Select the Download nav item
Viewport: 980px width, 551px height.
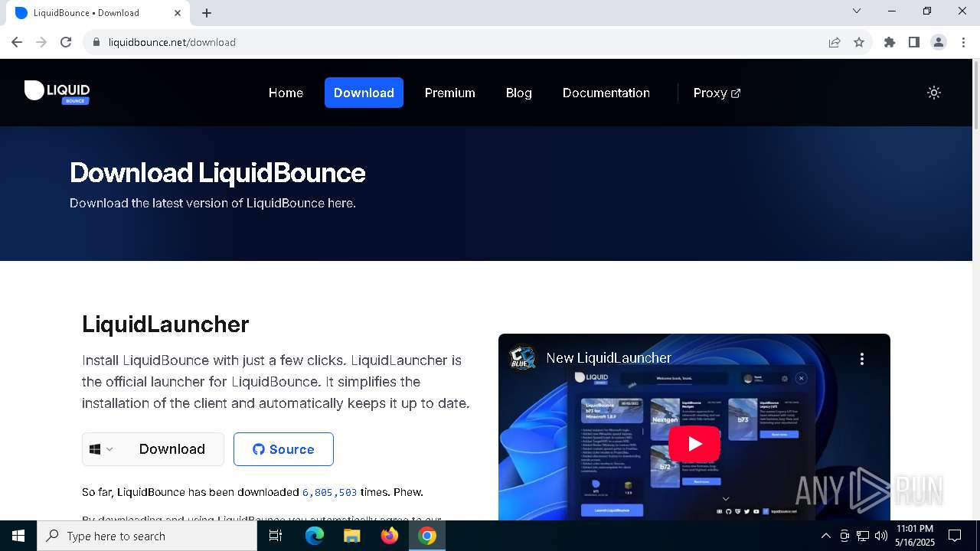tap(364, 93)
